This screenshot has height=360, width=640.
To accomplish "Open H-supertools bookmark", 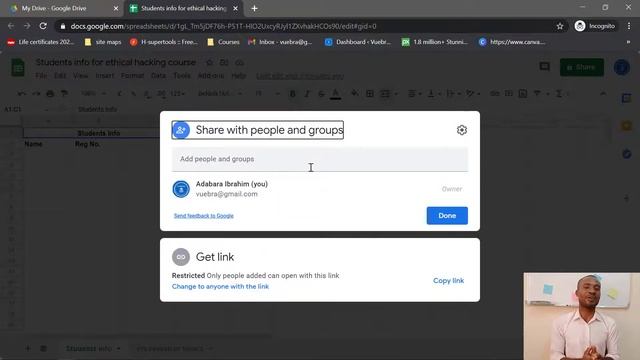I will click(164, 42).
